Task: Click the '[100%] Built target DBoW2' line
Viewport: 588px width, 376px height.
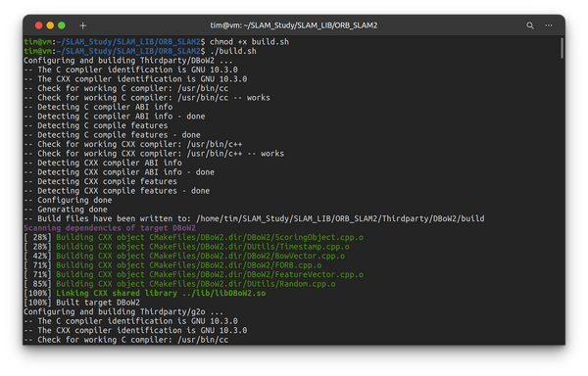Action: [x=81, y=303]
